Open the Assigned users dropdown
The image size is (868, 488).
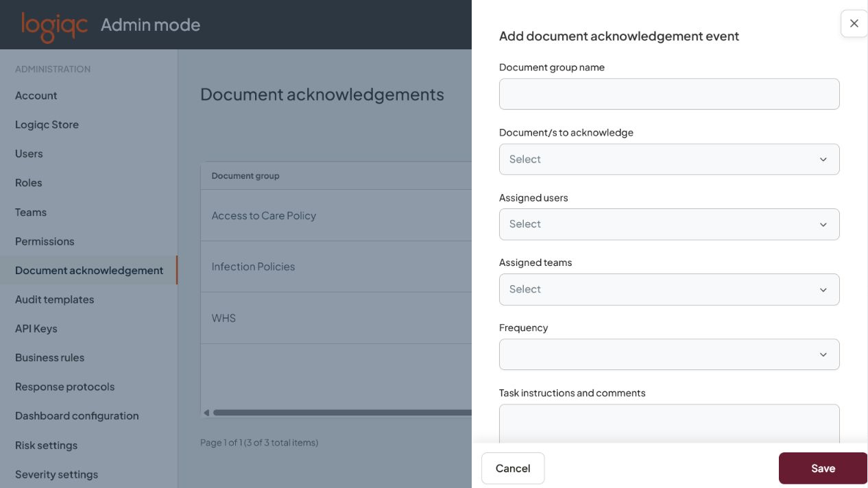669,224
